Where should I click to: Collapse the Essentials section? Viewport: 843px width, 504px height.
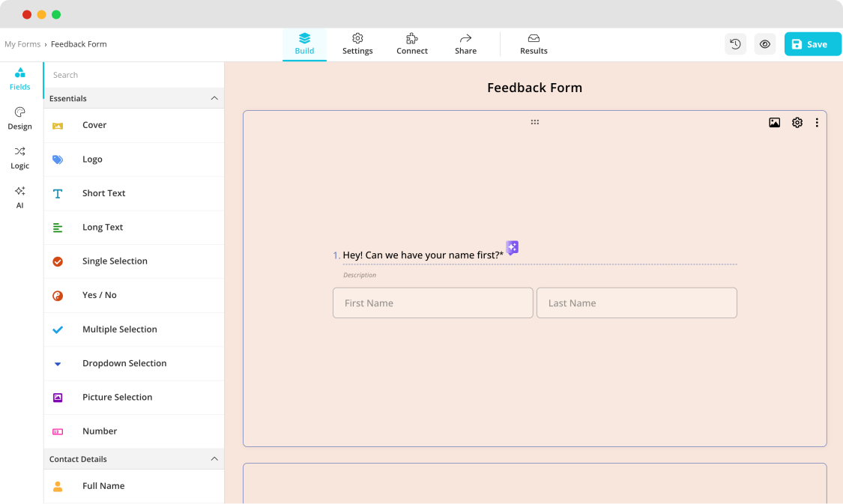215,98
